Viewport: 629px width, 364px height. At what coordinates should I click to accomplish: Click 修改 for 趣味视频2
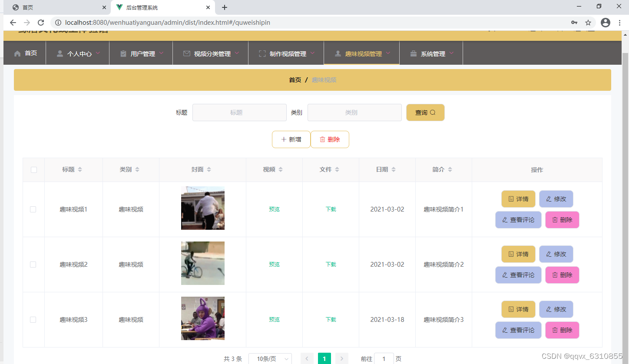556,254
